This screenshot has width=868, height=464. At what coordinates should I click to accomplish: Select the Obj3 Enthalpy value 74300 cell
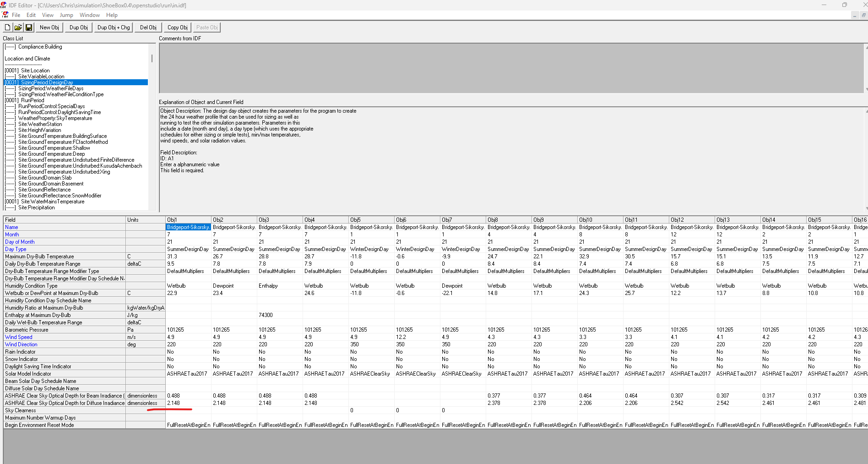[x=279, y=315]
